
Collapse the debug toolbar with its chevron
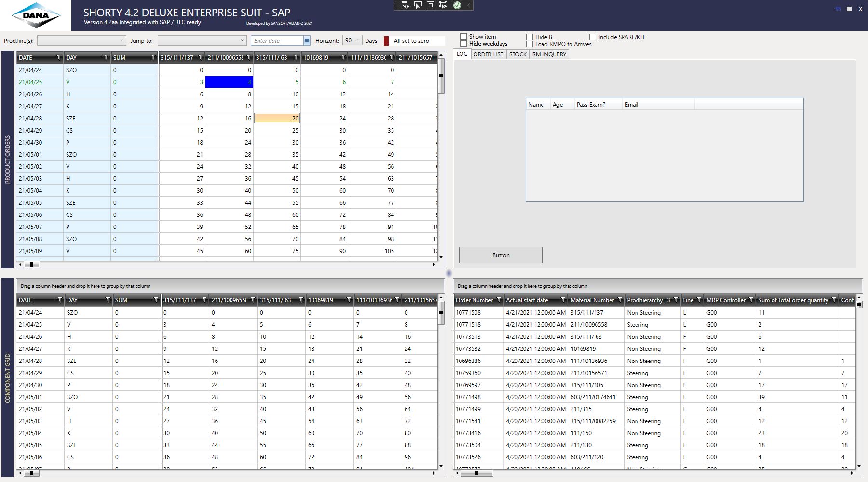point(469,5)
